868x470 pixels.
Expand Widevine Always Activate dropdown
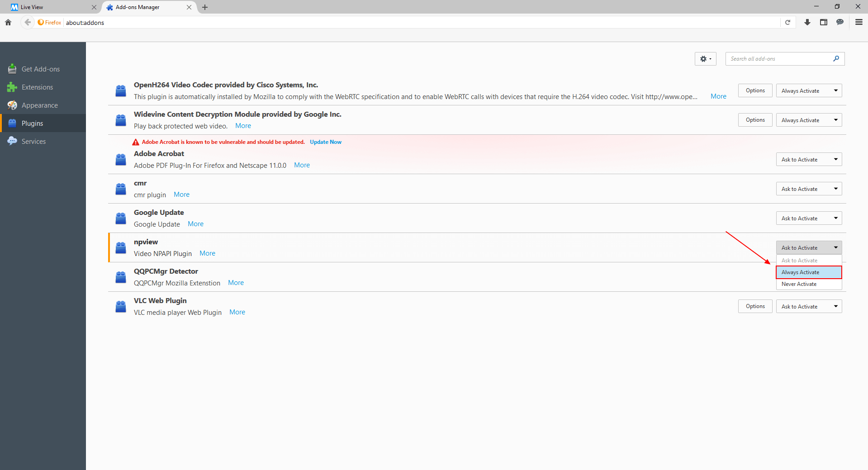coord(809,120)
